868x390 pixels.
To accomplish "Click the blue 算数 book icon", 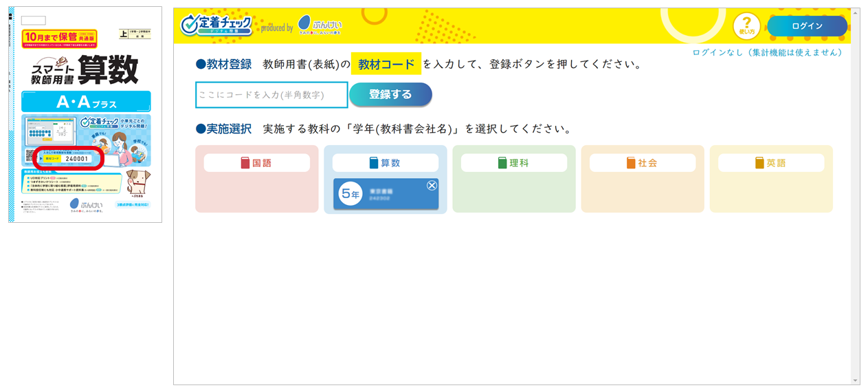I will [374, 163].
